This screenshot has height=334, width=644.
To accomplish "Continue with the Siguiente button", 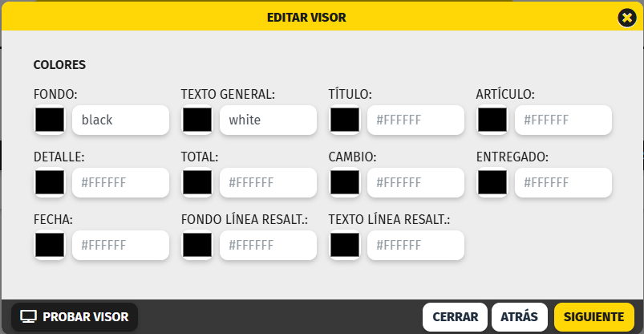I will pyautogui.click(x=593, y=317).
